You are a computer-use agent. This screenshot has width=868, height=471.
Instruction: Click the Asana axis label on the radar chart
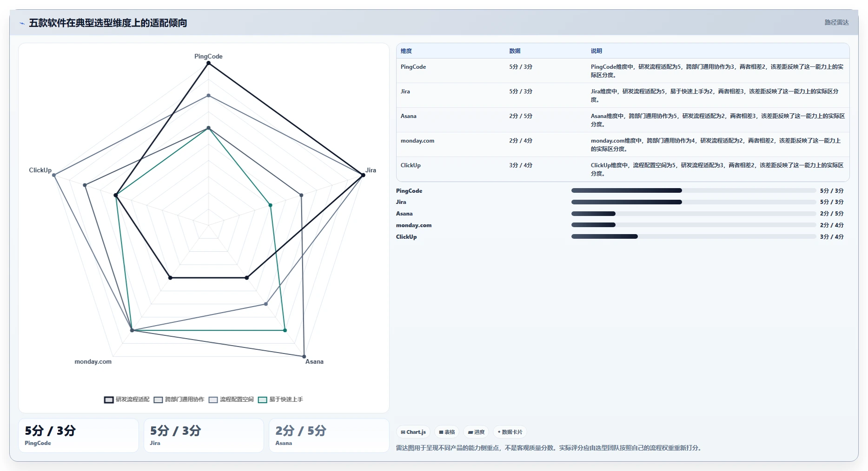pos(314,361)
